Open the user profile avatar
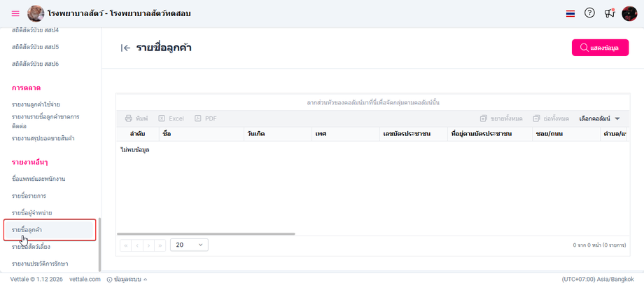Screen dimensions: 644x286 [x=629, y=13]
